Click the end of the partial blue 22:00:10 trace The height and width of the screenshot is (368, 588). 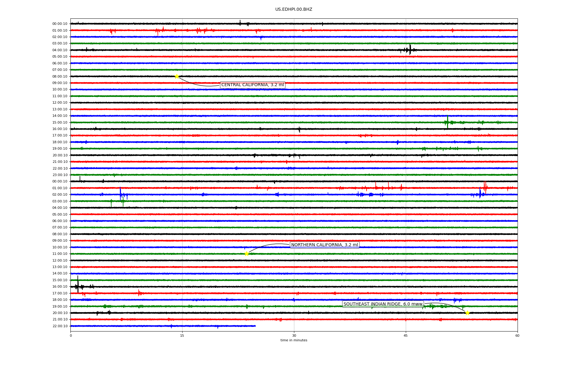255,326
